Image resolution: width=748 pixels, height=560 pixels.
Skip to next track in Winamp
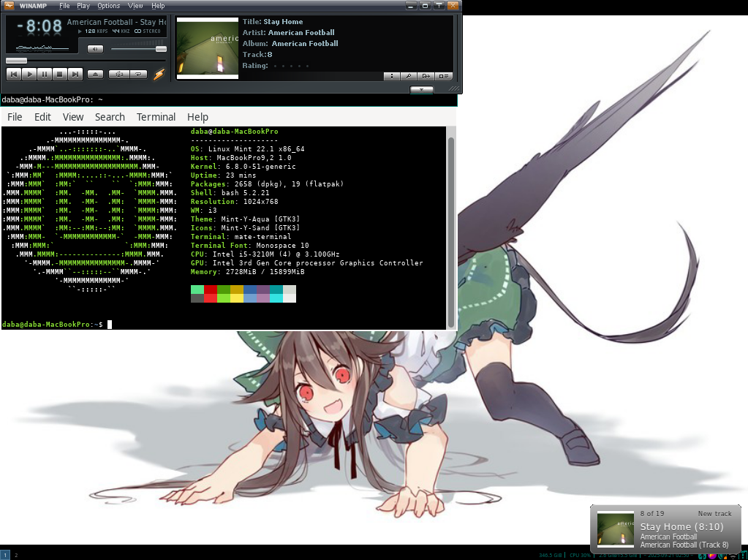click(75, 74)
